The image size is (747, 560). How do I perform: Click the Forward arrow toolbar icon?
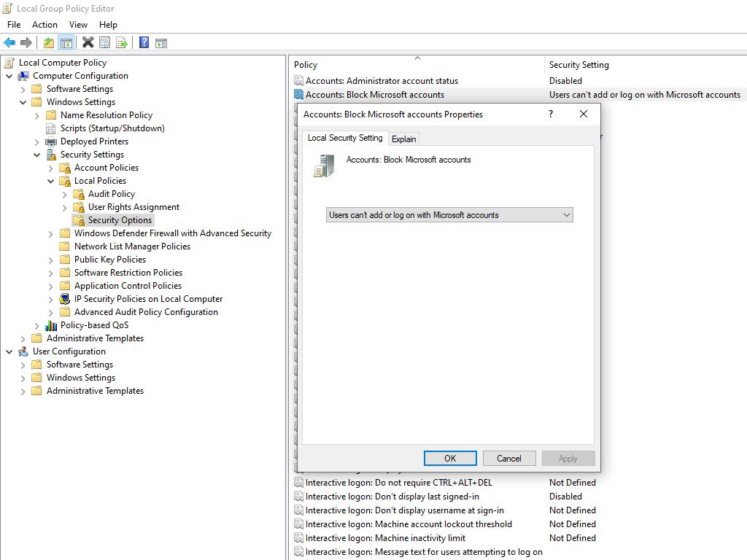point(26,43)
